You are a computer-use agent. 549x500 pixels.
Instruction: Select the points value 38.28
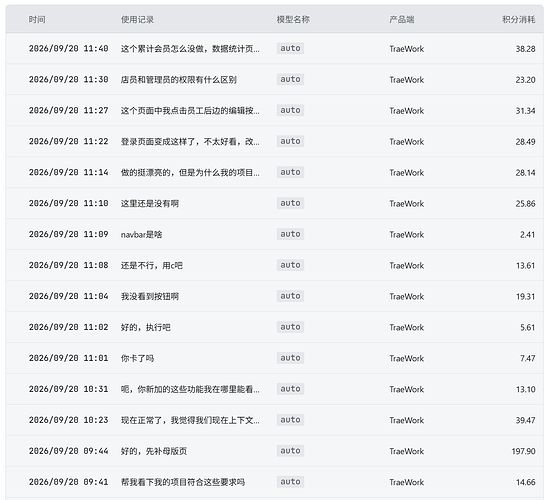pyautogui.click(x=525, y=49)
